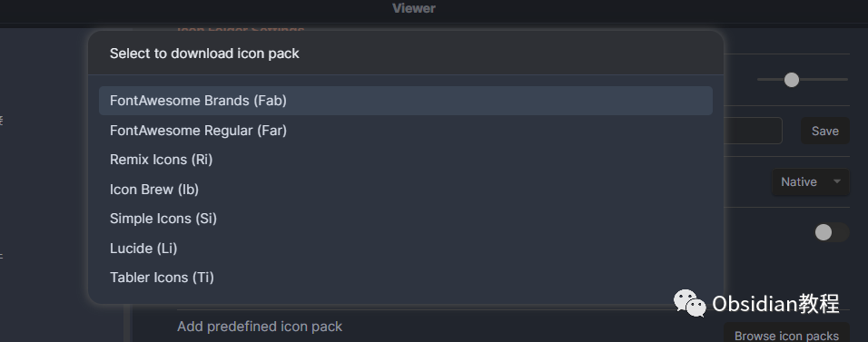Click the Add predefined icon pack label

(x=260, y=327)
